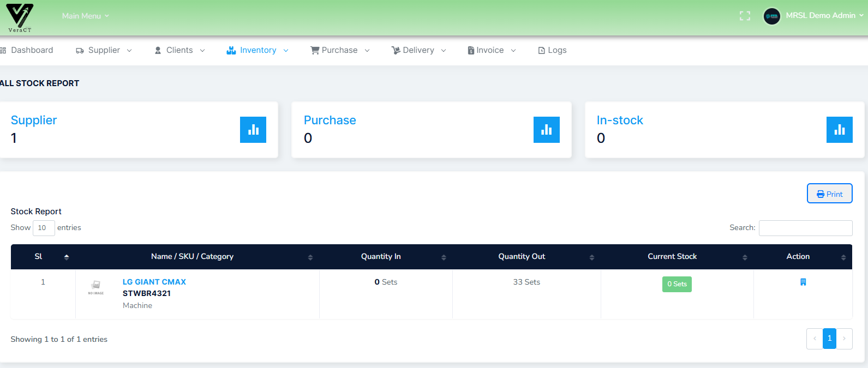Click the Purchase card chart icon

(x=546, y=130)
